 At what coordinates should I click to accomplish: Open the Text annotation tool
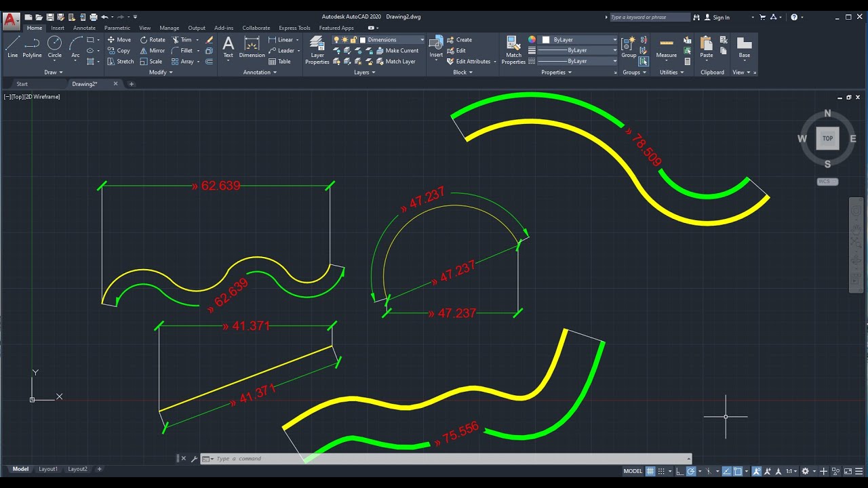[228, 47]
